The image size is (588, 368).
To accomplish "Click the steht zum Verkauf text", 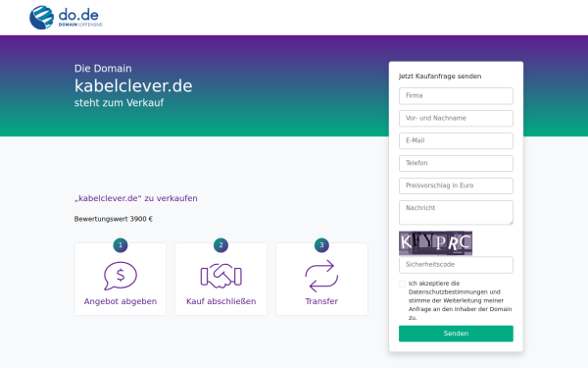I will point(119,103).
